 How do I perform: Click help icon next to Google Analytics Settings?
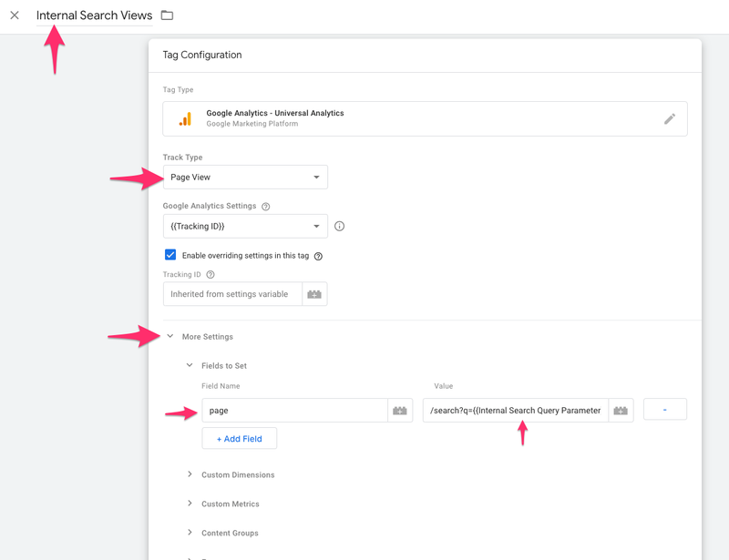pos(265,207)
